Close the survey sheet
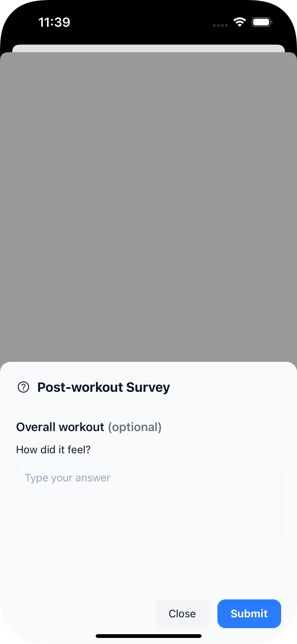The image size is (297, 644). [x=182, y=614]
